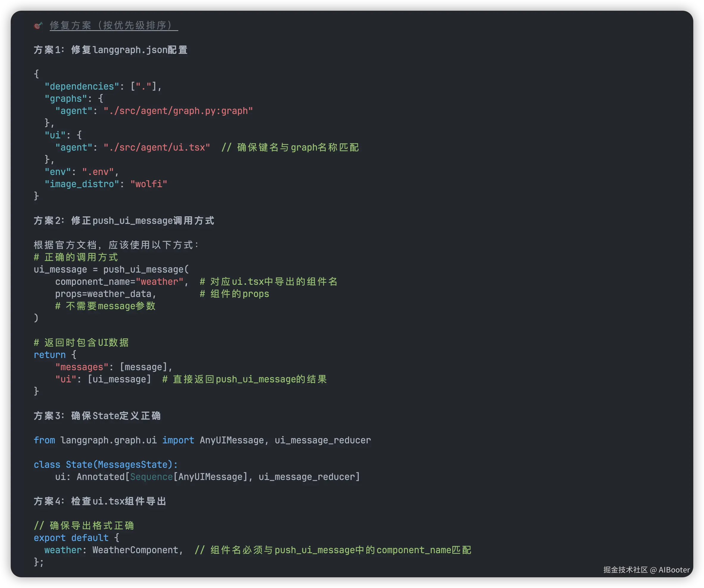Click the ./src/agent/ui.tsx path string
Screen dimensions: 704x588
pyautogui.click(x=157, y=148)
